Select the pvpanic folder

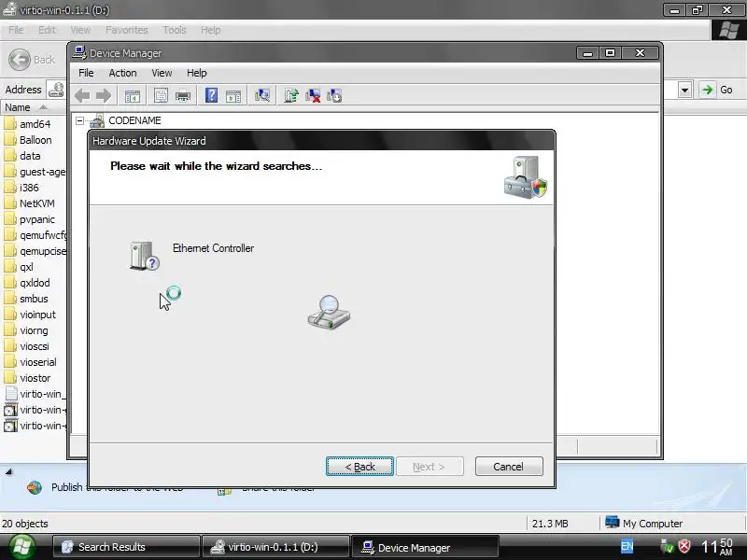(x=30, y=219)
